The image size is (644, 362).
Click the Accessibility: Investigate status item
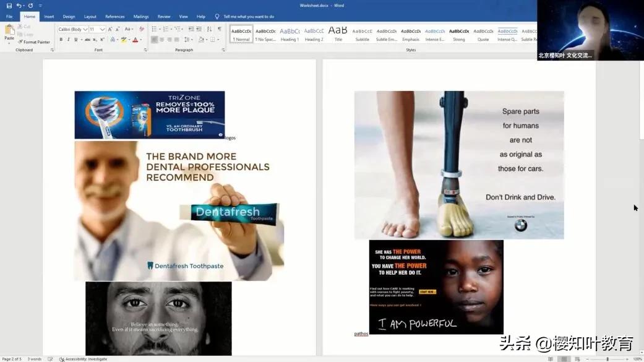point(84,359)
